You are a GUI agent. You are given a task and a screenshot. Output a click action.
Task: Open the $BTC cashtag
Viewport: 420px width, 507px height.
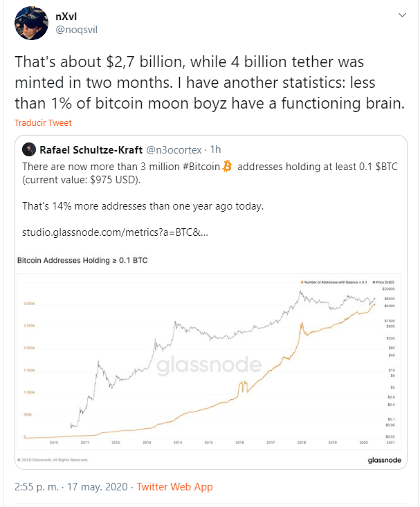(x=386, y=167)
